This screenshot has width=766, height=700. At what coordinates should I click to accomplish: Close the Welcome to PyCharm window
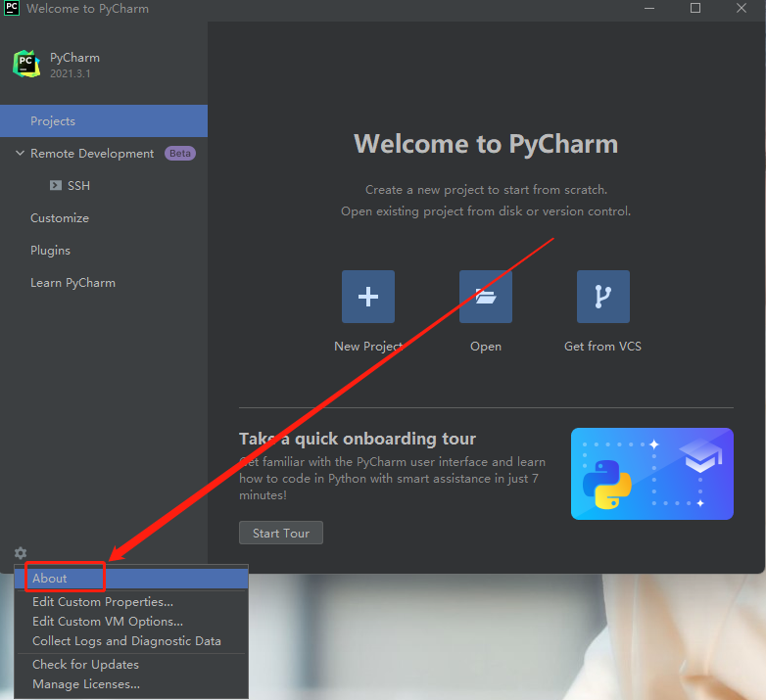[742, 8]
